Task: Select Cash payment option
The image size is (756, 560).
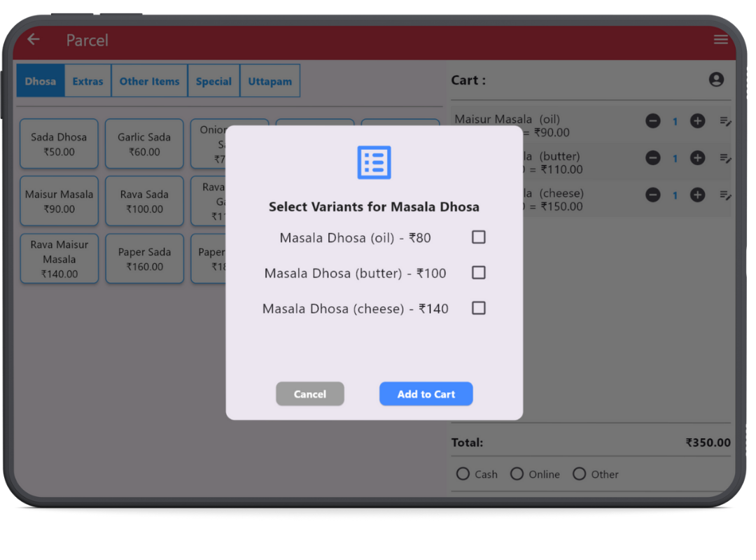Action: pos(463,474)
